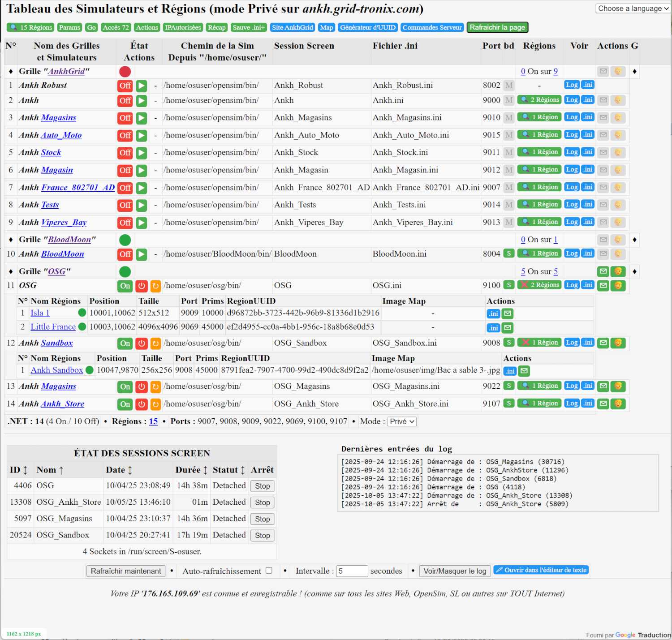Toggle the Off state button for Ankh Stock

[x=125, y=153]
